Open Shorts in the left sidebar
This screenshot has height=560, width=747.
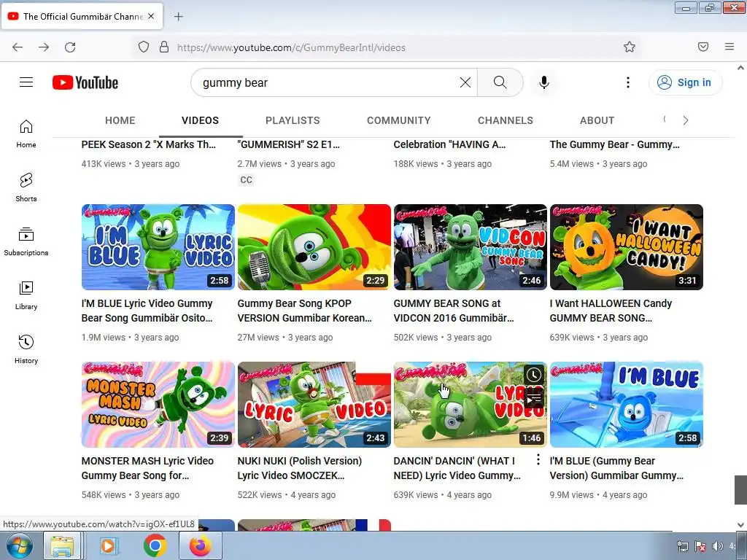pyautogui.click(x=26, y=187)
